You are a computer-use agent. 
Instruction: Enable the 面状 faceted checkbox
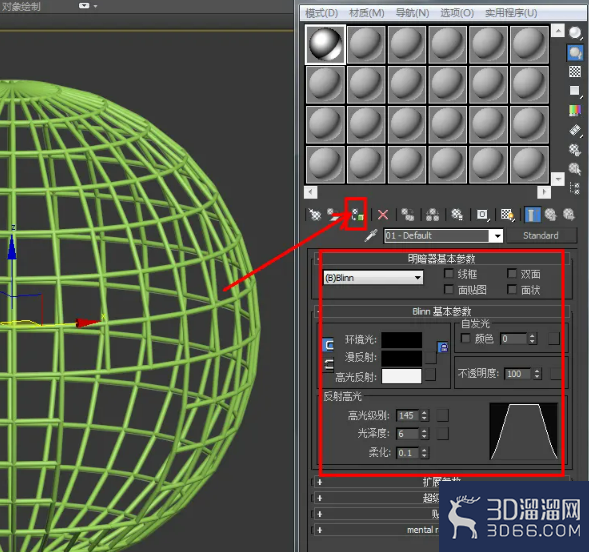click(512, 289)
